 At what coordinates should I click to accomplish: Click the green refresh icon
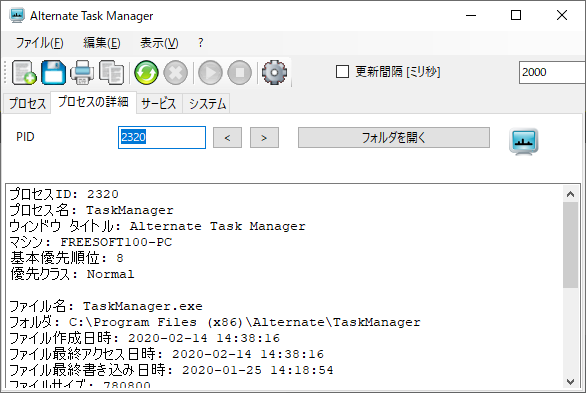146,72
